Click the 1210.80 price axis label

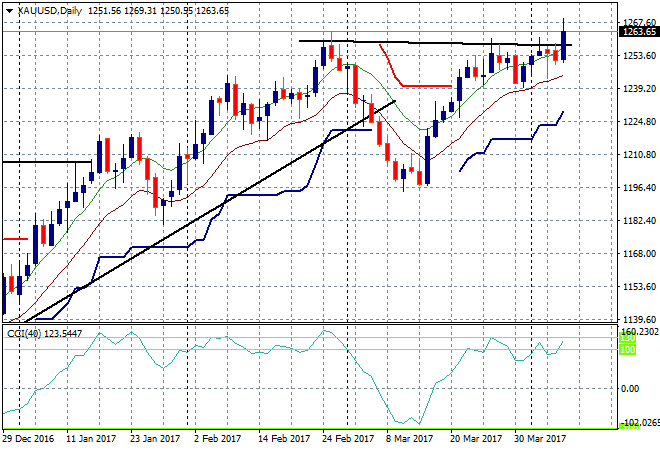point(639,154)
